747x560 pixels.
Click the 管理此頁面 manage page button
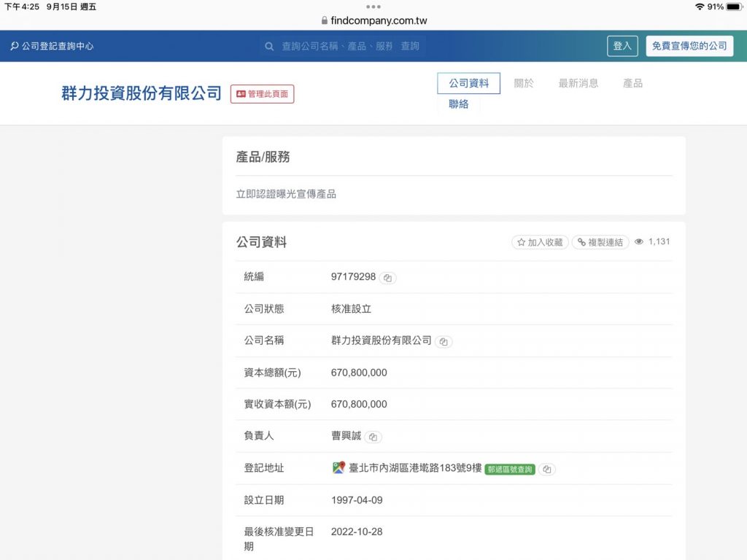[262, 94]
